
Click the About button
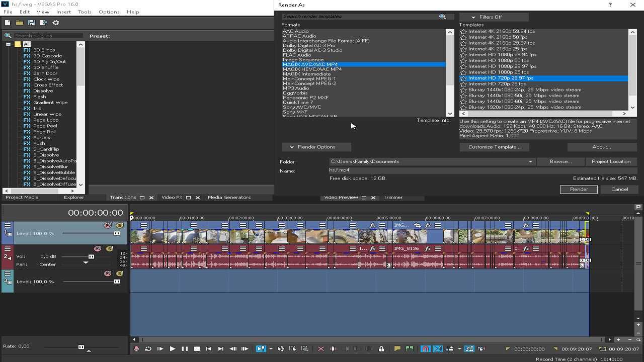click(602, 147)
